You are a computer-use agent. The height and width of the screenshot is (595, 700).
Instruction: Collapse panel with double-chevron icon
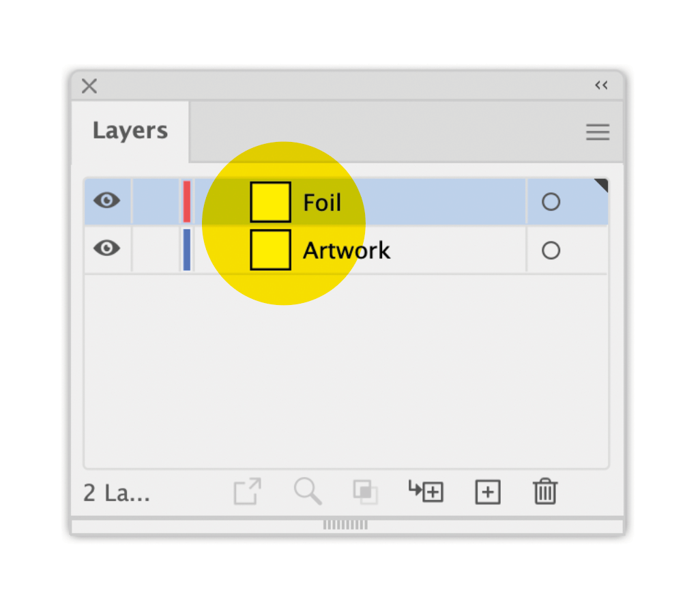click(x=601, y=85)
